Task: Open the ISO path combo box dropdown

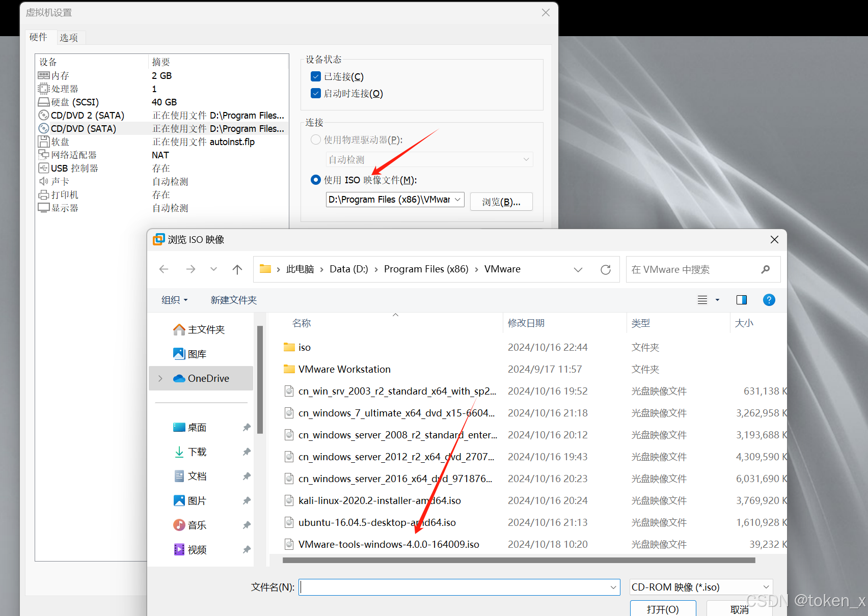Action: click(x=457, y=200)
